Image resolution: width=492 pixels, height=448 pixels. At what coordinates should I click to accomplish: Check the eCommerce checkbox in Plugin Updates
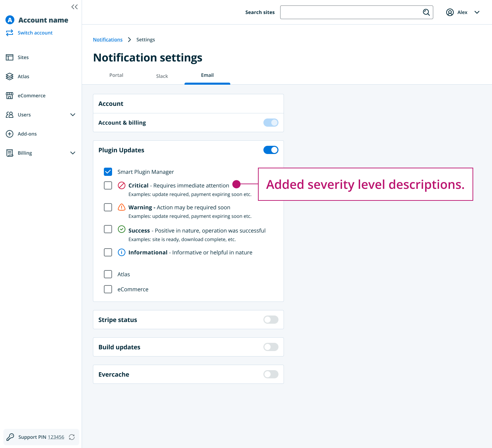coord(108,289)
